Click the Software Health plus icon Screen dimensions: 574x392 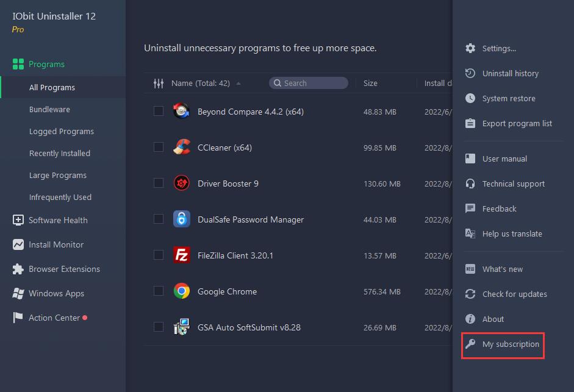point(18,220)
